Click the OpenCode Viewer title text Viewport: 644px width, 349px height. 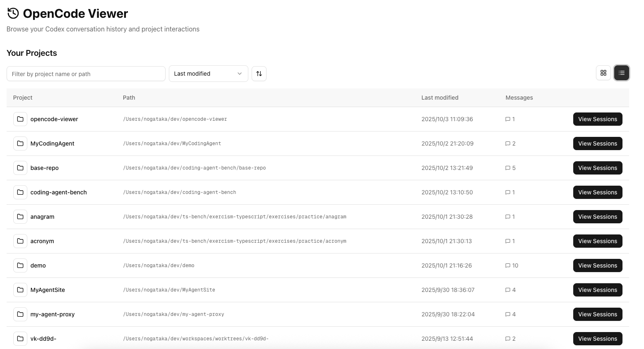click(75, 14)
